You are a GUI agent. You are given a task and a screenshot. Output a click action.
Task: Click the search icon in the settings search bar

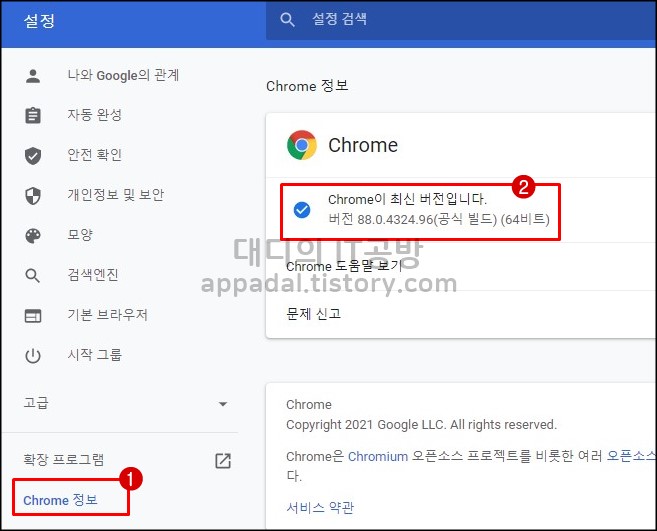coord(287,19)
